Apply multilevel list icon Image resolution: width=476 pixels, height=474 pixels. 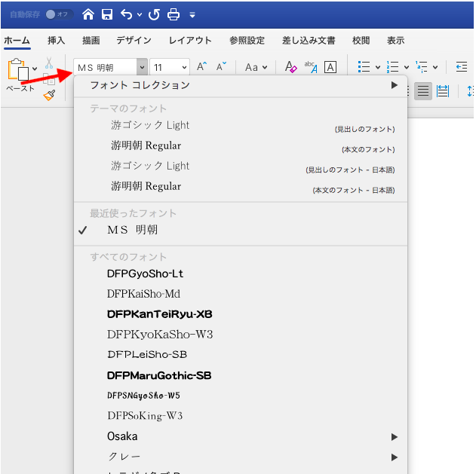point(422,67)
